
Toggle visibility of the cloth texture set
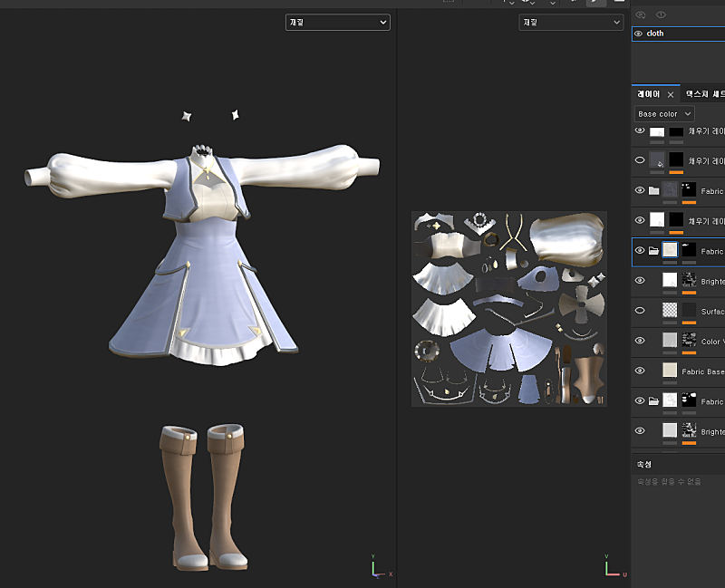click(x=639, y=34)
